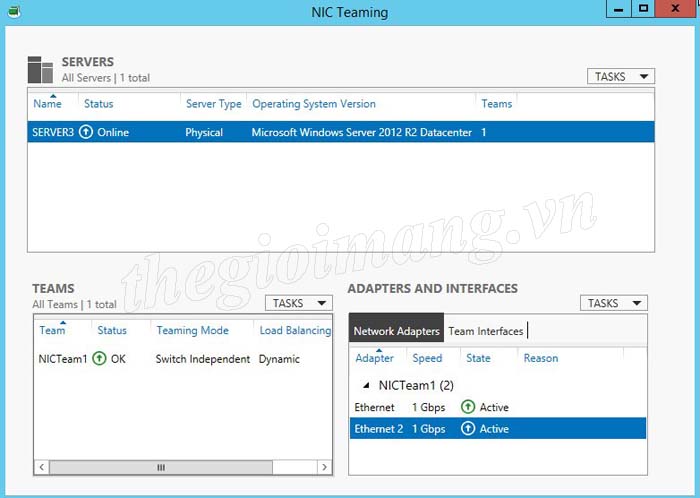The image size is (700, 498).
Task: Sort adapters by State column
Action: coord(478,358)
